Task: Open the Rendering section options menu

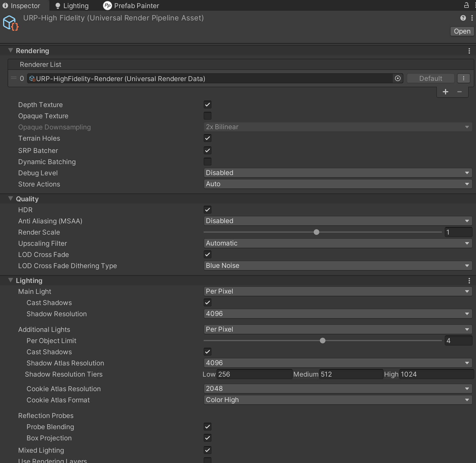Action: coord(469,51)
